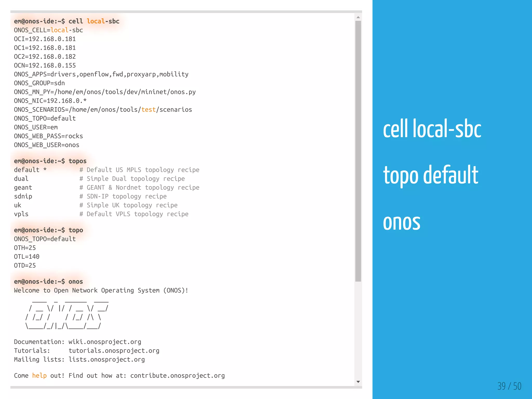Click the 'dual' topology row
This screenshot has width=532, height=399.
pos(99,179)
